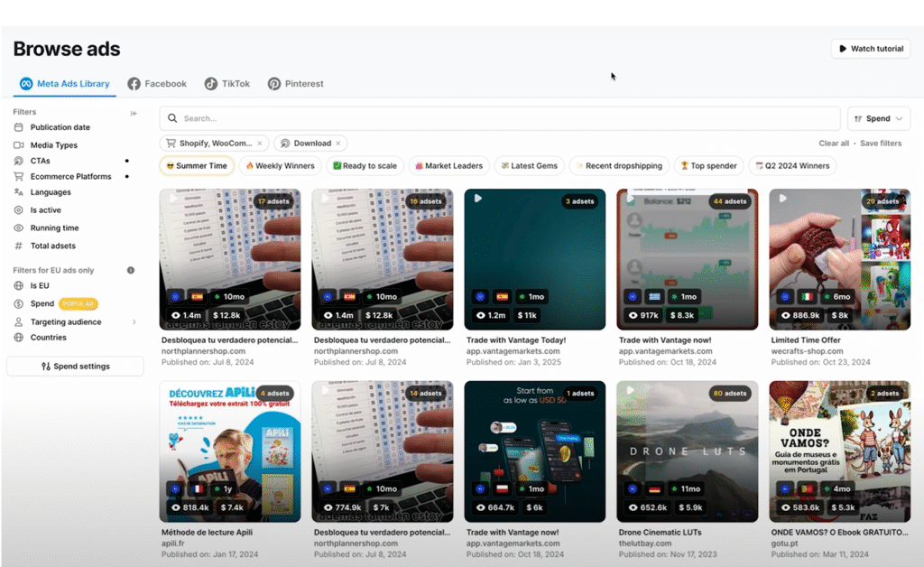The width and height of the screenshot is (924, 567).
Task: Open the thelutbay.com domain link
Action: point(644,544)
